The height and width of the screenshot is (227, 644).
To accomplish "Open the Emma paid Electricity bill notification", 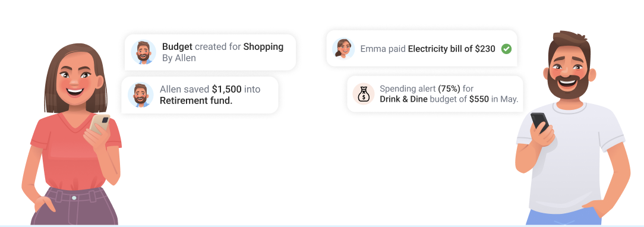I will pos(422,49).
